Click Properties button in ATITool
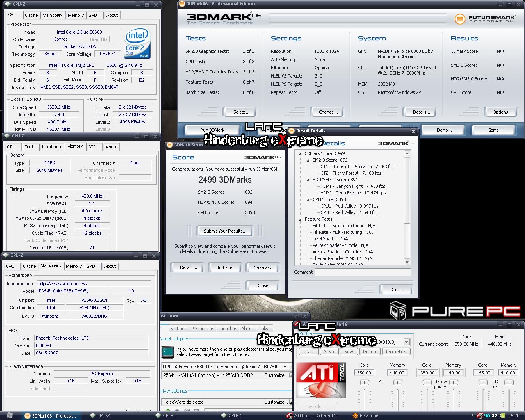The image size is (525, 420). pos(396,352)
